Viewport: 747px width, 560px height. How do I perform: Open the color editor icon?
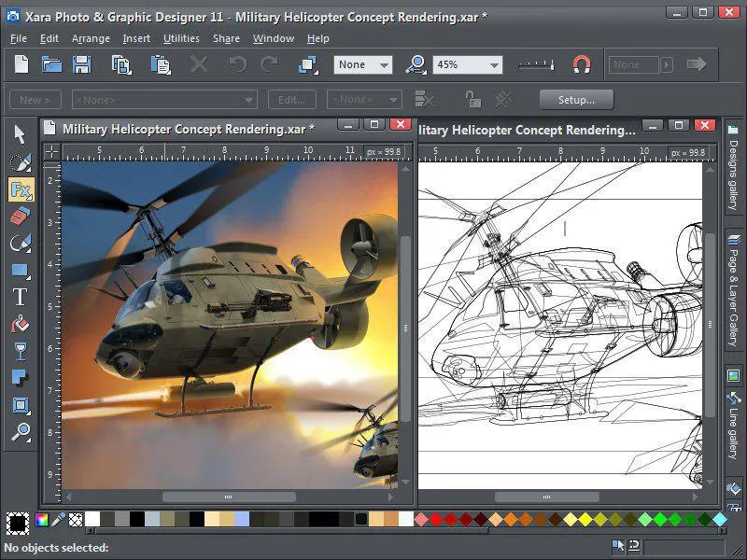pos(41,520)
